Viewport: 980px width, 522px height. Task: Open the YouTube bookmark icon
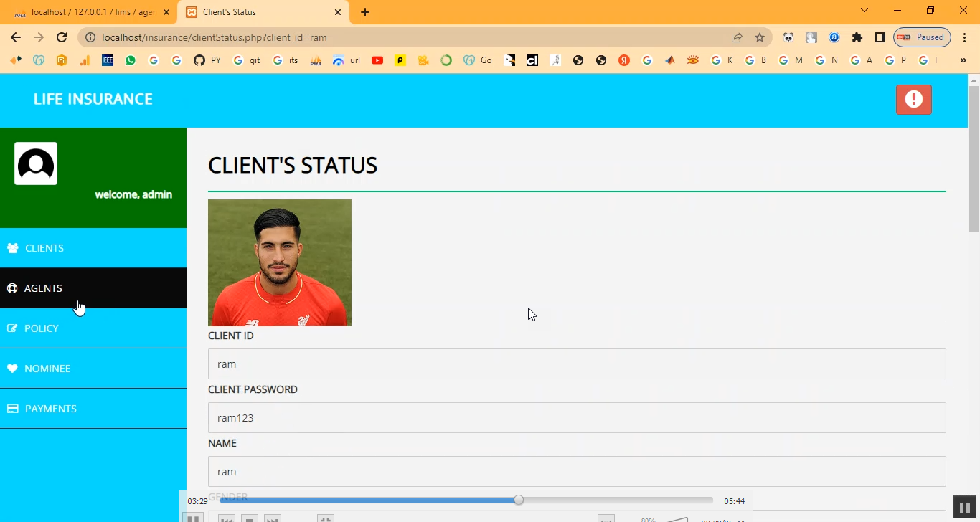click(377, 60)
